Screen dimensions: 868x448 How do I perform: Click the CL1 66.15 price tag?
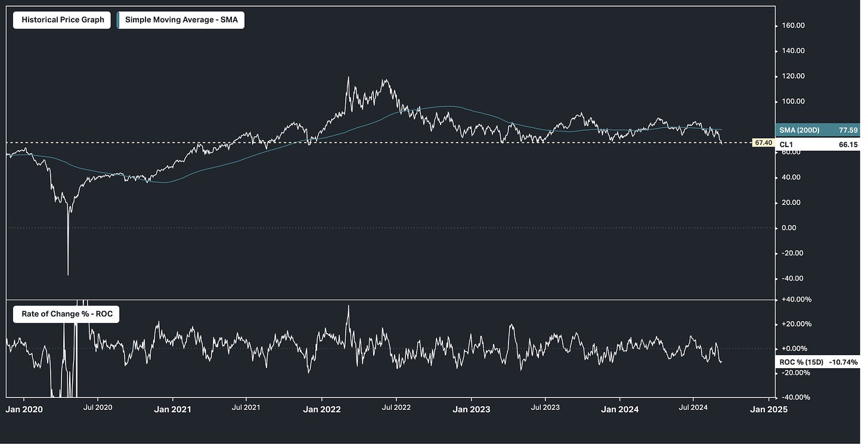(817, 144)
